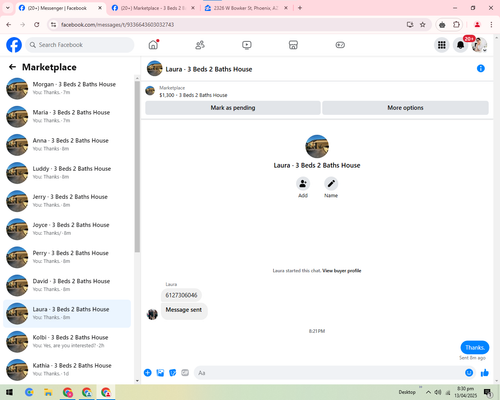Viewport: 500px width, 400px height.
Task: Click More options button
Action: pyautogui.click(x=405, y=108)
